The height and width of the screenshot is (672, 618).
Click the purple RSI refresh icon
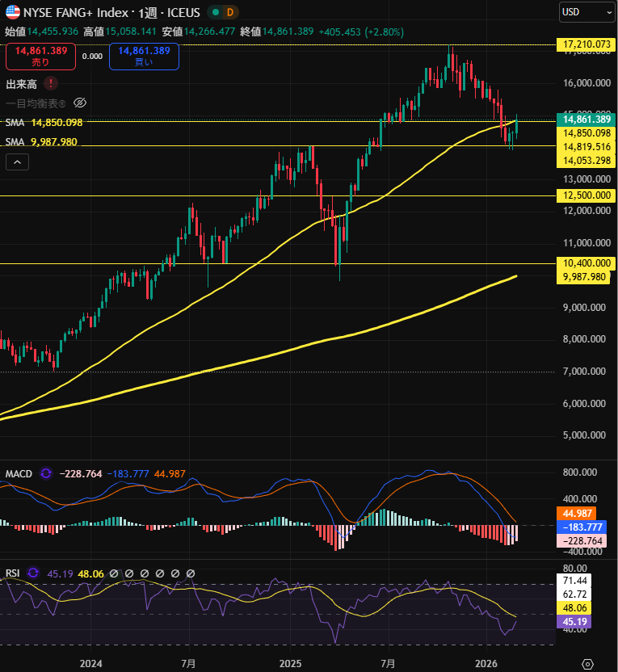[x=33, y=573]
